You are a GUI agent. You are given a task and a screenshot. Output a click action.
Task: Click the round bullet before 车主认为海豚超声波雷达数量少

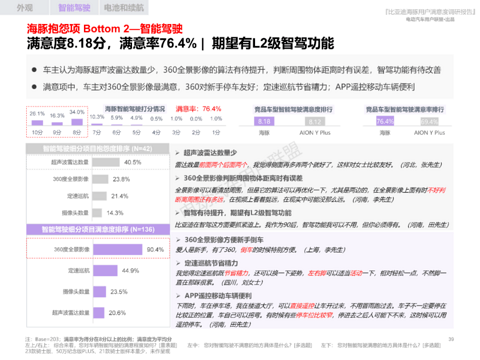click(x=34, y=70)
